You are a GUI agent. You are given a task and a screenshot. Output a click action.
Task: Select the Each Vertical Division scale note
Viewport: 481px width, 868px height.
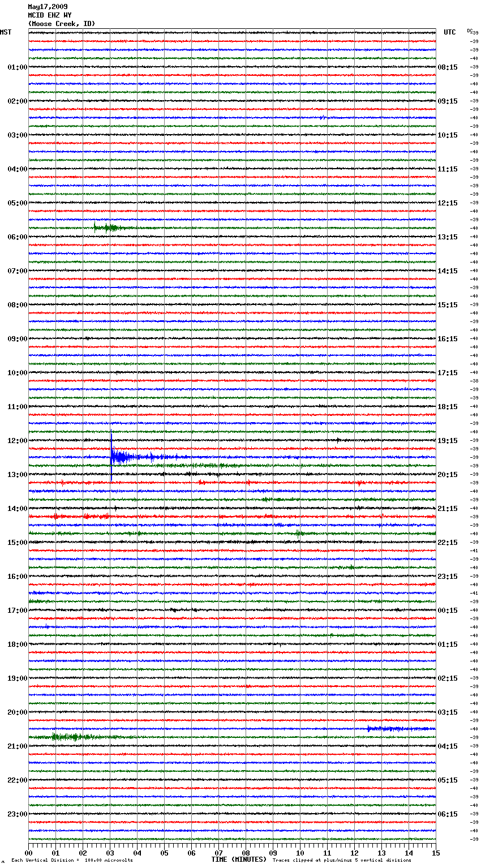click(x=72, y=860)
